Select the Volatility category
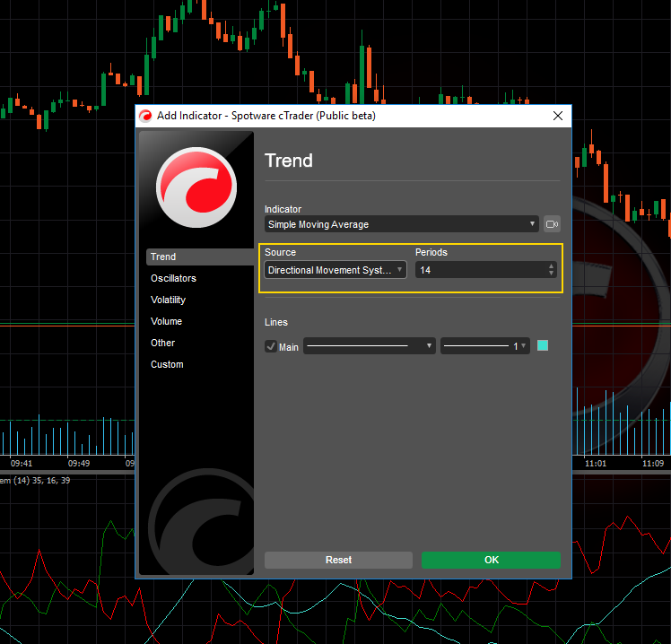Viewport: 671px width, 644px height. point(168,300)
